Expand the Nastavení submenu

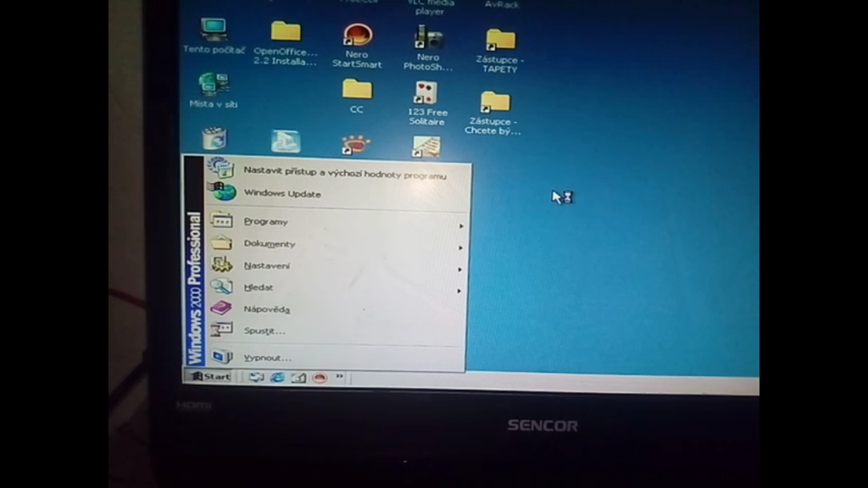click(336, 266)
